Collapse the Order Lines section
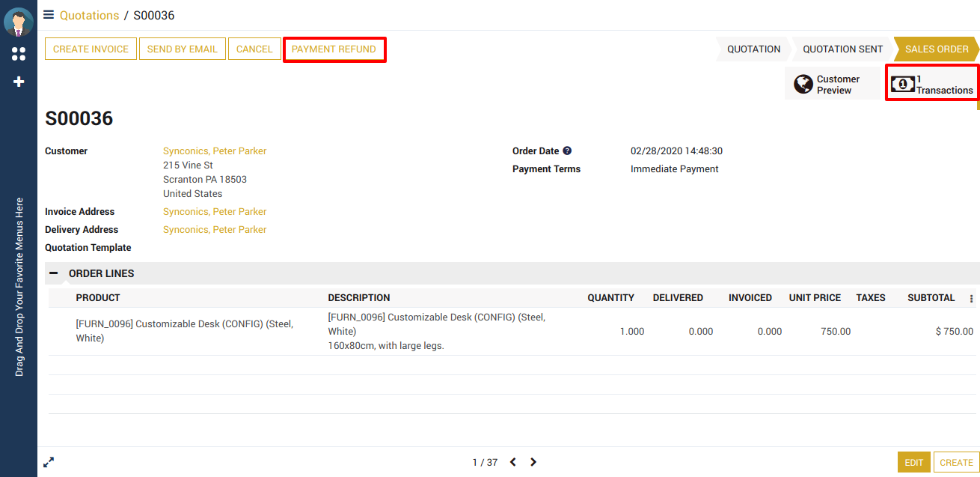 click(x=54, y=273)
